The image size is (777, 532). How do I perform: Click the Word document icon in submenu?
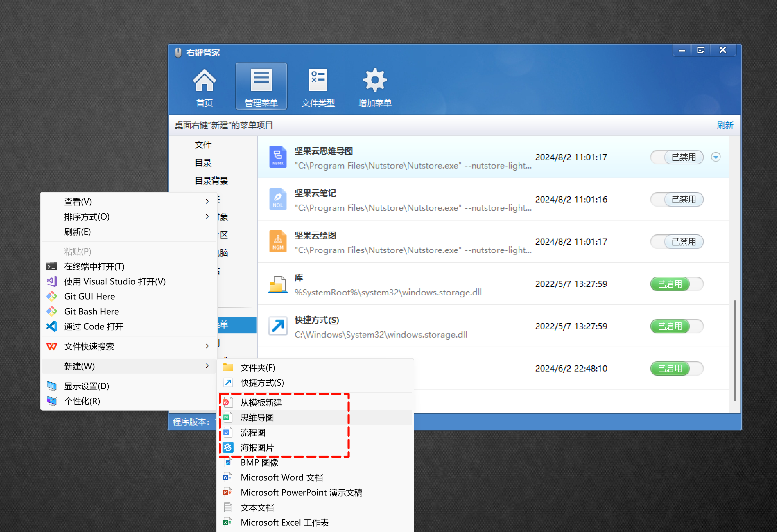228,478
